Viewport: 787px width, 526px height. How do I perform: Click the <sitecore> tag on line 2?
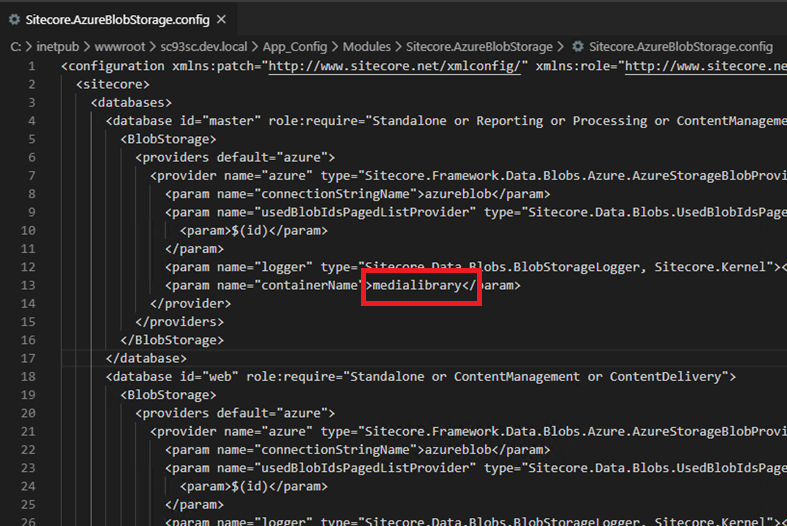point(112,84)
